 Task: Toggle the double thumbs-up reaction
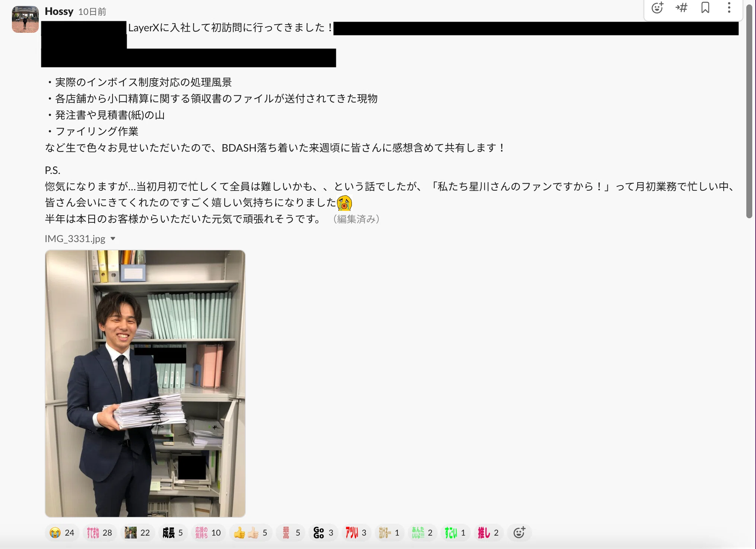click(x=250, y=533)
